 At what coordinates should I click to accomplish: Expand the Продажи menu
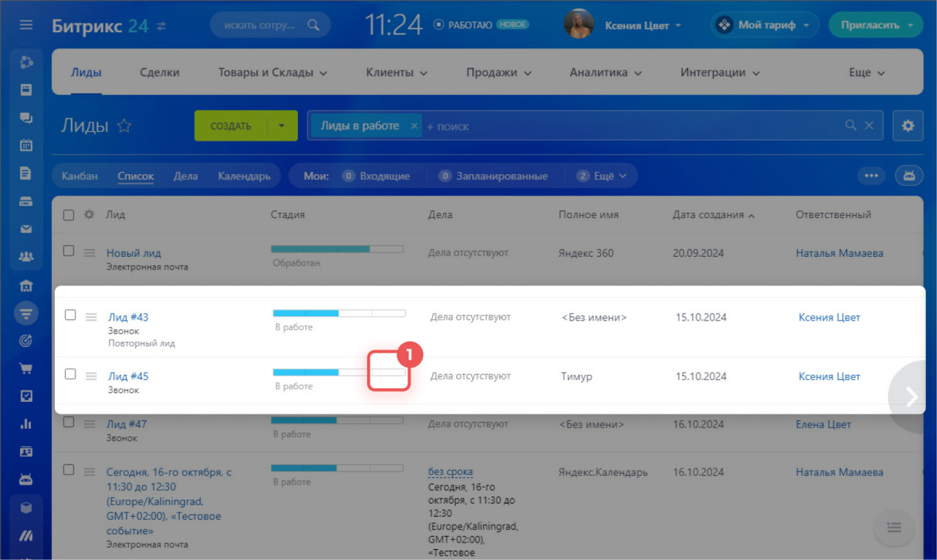(x=499, y=72)
